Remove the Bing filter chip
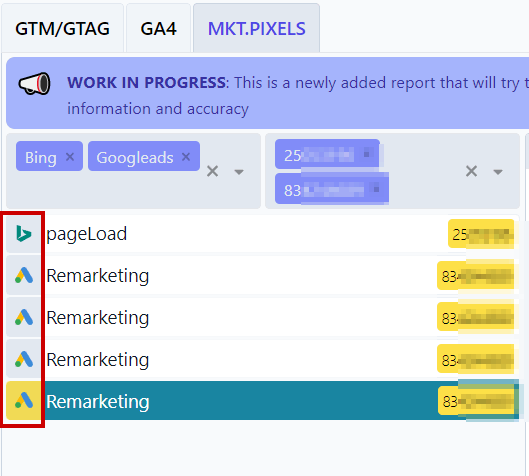This screenshot has width=529, height=476. coord(70,157)
